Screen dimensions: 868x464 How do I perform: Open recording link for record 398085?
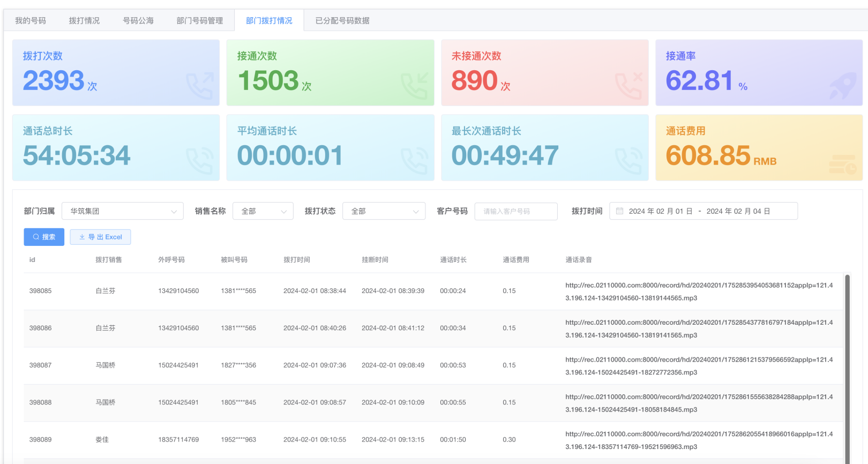coord(699,291)
